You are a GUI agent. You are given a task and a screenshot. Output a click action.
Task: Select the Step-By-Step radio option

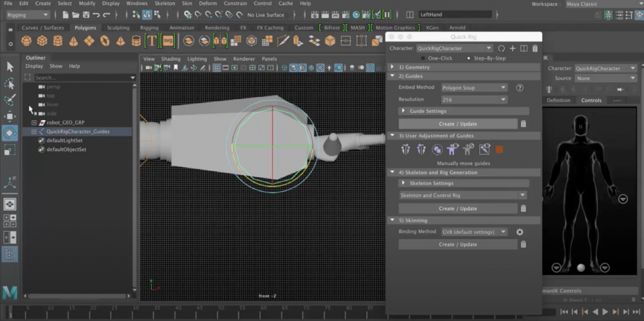click(469, 58)
